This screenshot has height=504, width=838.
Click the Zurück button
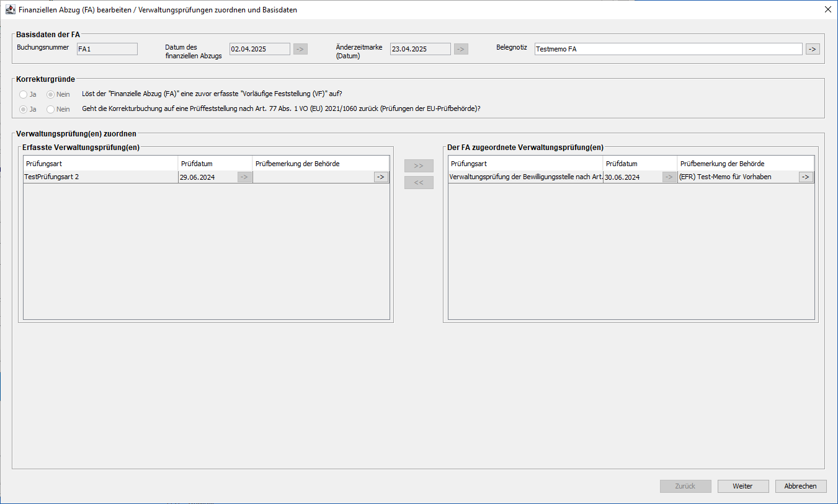(685, 486)
